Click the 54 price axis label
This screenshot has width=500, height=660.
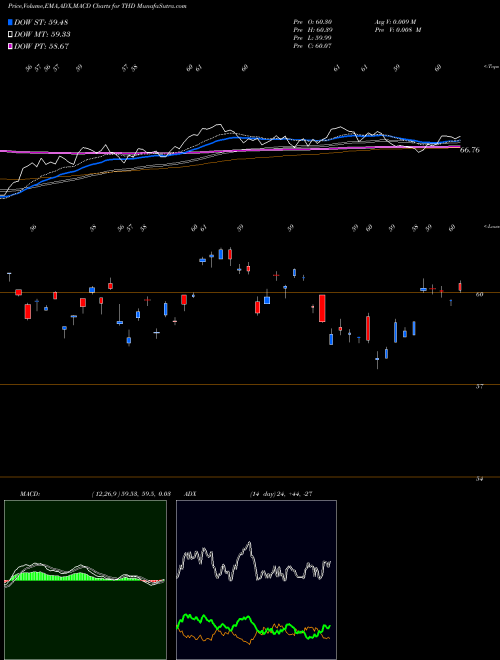pyautogui.click(x=479, y=479)
